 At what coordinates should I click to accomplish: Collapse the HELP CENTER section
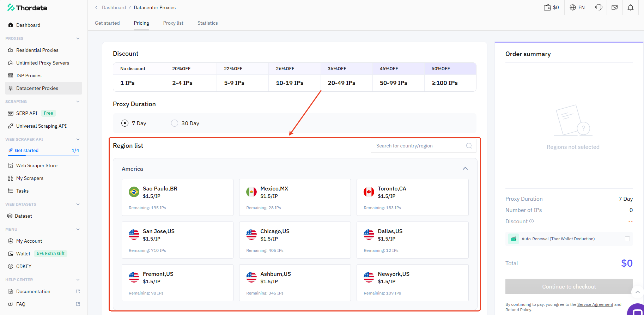78,280
